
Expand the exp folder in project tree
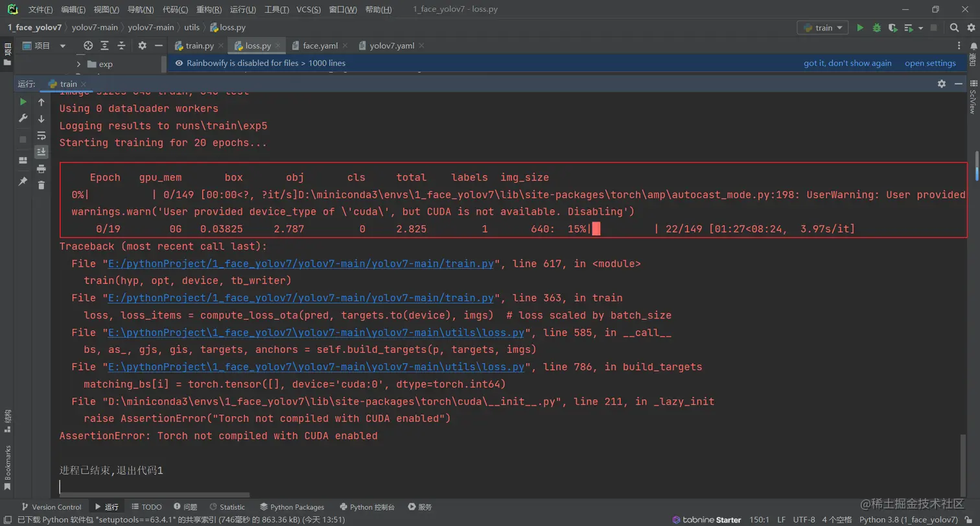coord(78,64)
